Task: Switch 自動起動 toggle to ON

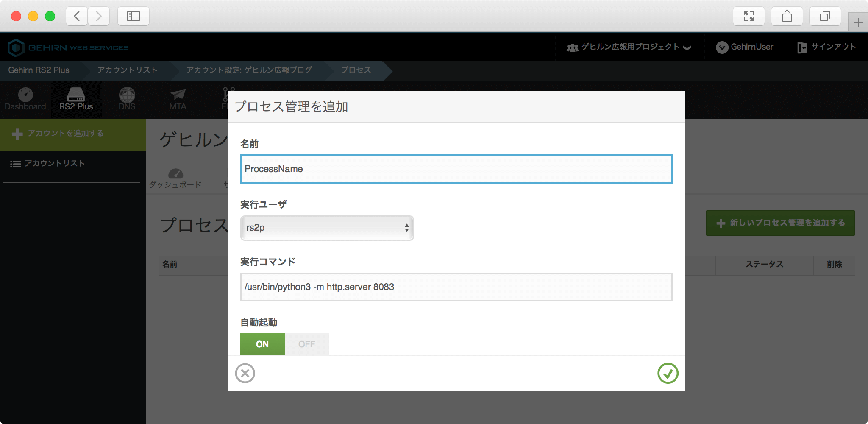Action: pyautogui.click(x=262, y=344)
